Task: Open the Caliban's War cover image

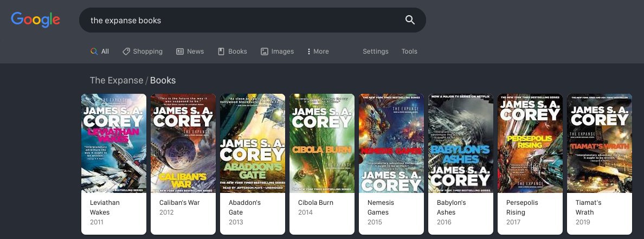Action: tap(183, 143)
